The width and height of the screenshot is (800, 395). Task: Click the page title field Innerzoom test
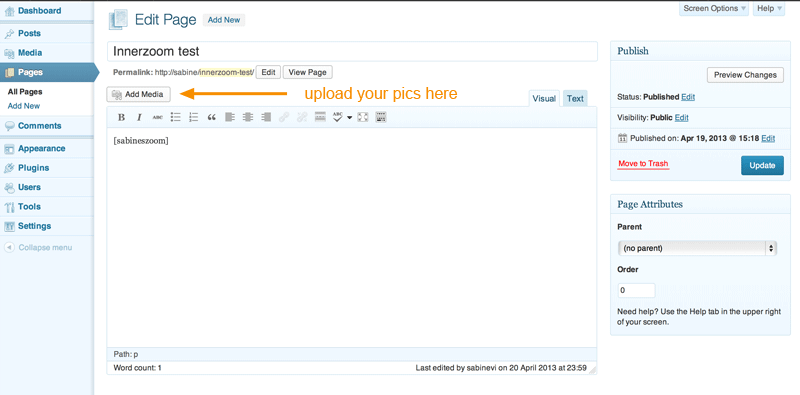pos(352,52)
